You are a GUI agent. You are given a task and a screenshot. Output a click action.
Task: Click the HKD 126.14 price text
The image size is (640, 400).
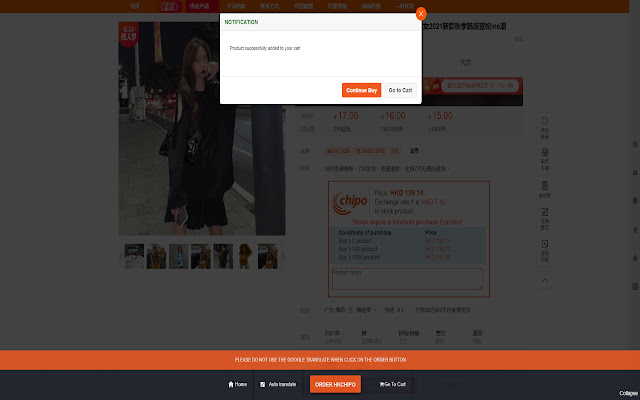[407, 193]
